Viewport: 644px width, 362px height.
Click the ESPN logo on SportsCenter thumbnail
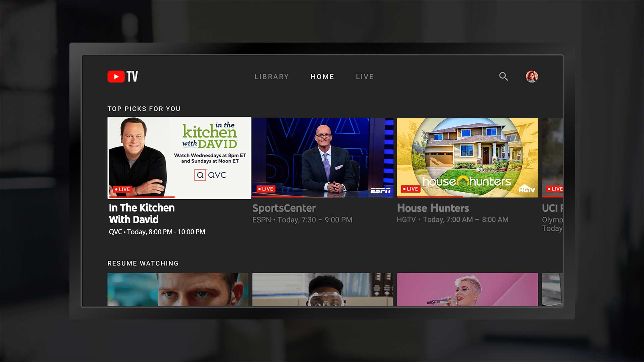coord(380,190)
